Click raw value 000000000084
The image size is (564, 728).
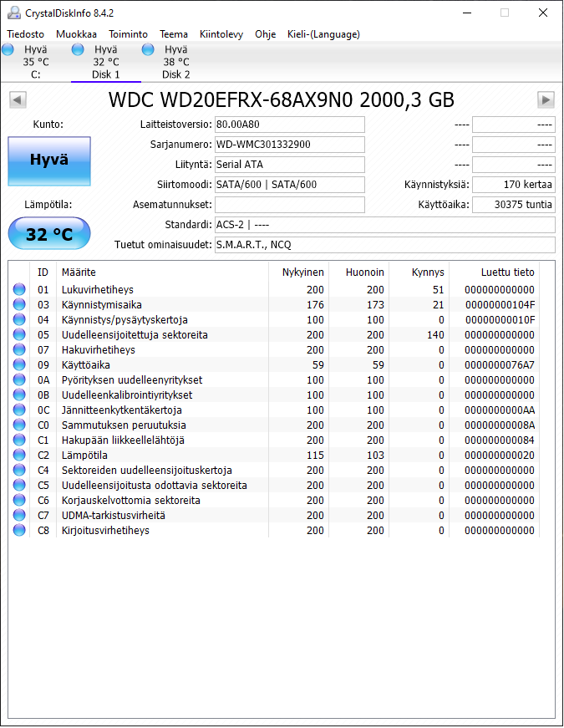point(500,440)
